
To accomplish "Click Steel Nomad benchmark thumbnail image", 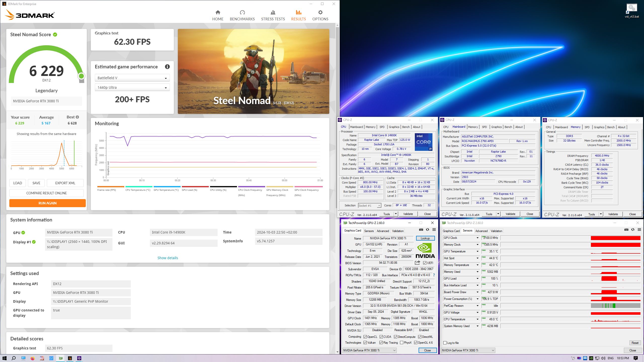I will pyautogui.click(x=253, y=71).
